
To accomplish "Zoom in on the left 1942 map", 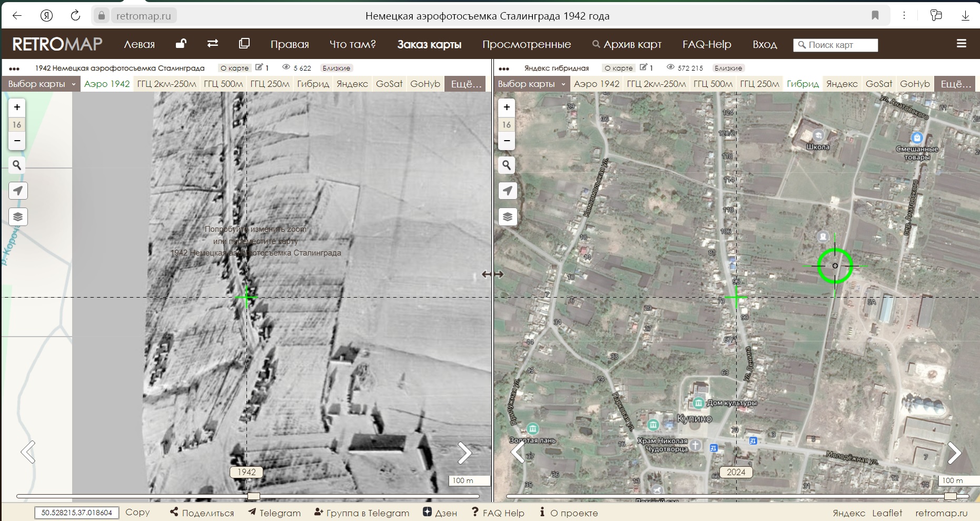I will 17,107.
